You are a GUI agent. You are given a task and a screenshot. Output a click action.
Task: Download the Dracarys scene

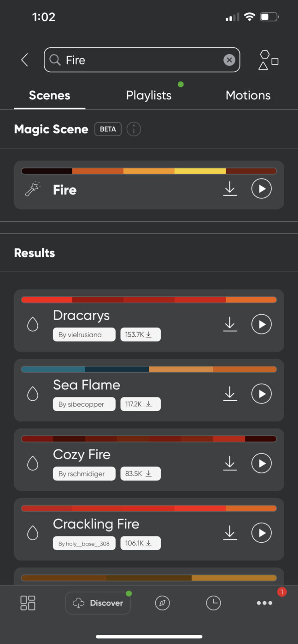pos(230,324)
